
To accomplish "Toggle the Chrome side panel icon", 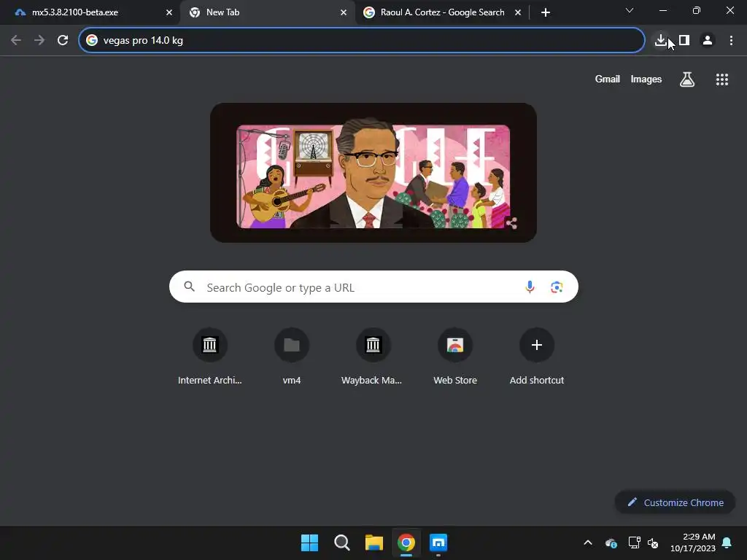I will [684, 41].
